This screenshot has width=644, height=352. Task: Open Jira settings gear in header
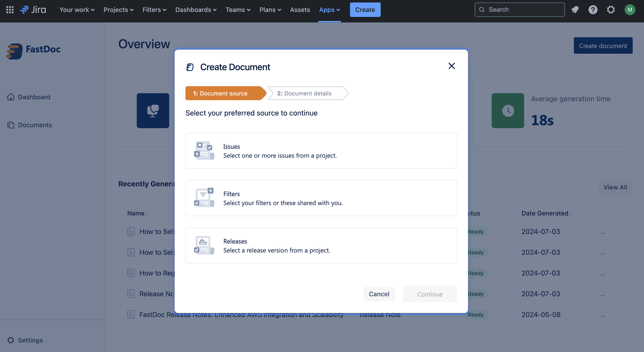coord(611,10)
